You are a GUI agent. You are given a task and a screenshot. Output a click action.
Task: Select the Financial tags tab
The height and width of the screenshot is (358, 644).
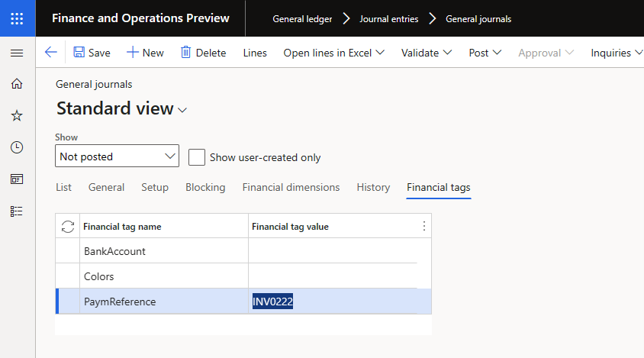click(x=439, y=188)
